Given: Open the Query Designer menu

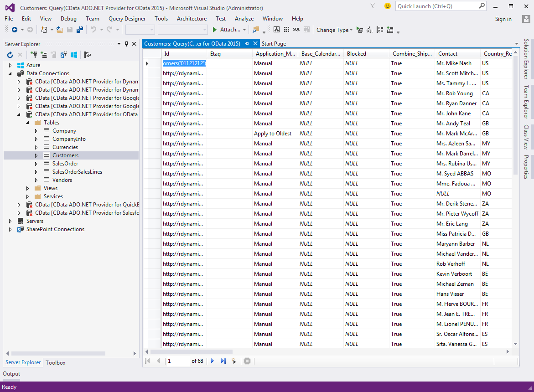Looking at the screenshot, I should coord(127,19).
